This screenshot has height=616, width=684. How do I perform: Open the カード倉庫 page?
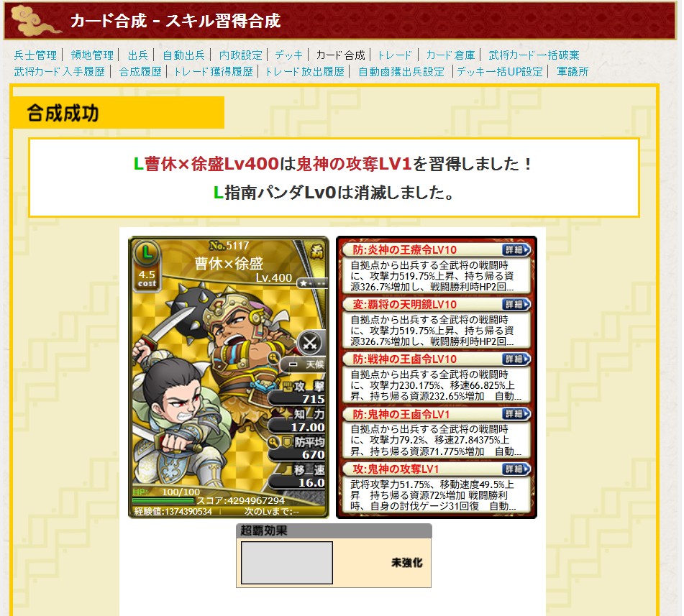450,55
